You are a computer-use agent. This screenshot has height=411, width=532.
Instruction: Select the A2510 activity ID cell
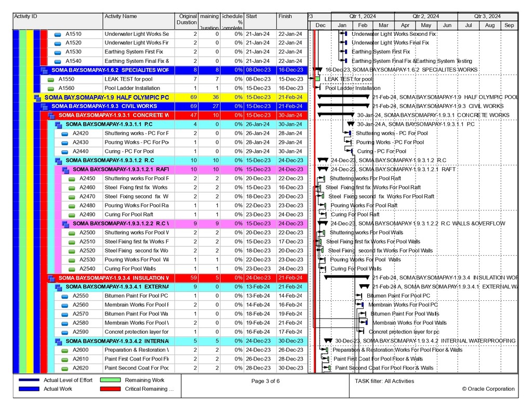[x=87, y=242]
